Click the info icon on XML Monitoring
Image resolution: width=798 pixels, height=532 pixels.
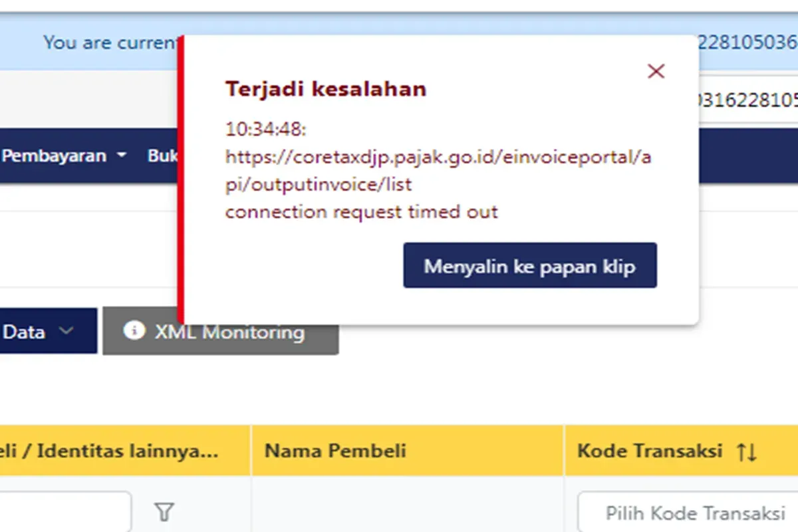[134, 331]
